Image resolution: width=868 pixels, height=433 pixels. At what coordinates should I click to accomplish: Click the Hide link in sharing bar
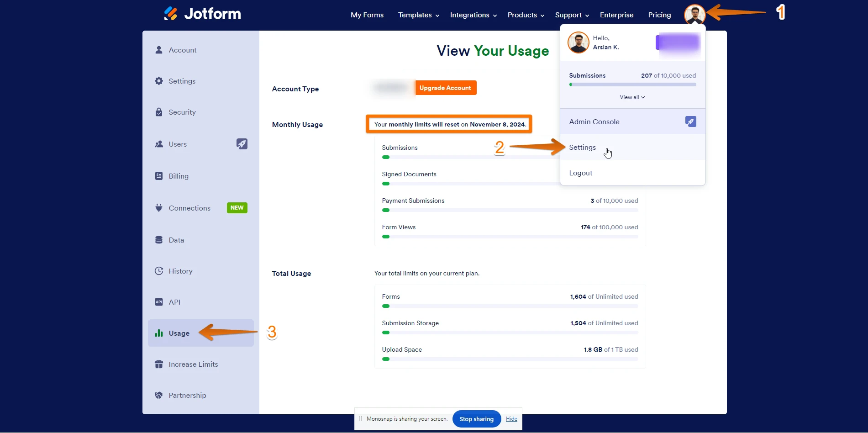pos(511,419)
